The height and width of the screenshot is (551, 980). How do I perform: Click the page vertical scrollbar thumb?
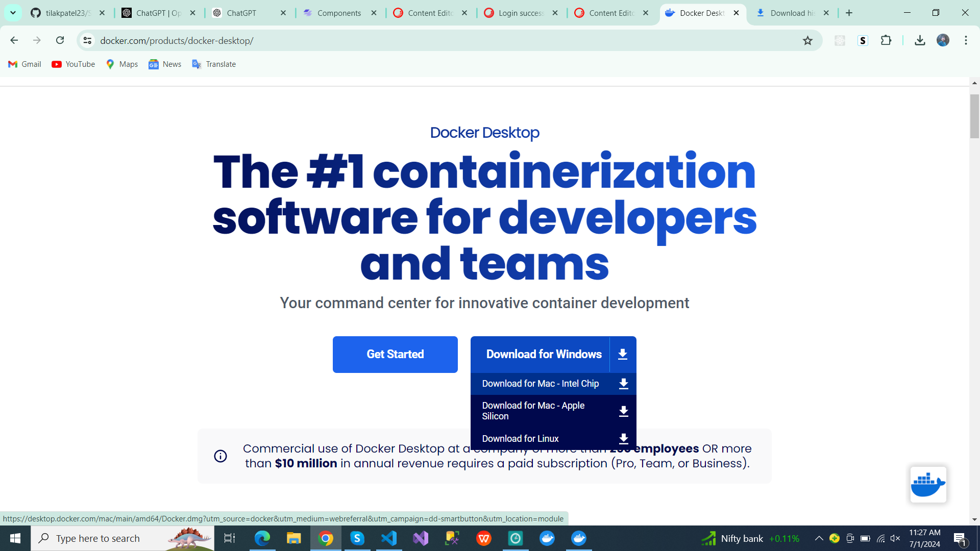click(974, 116)
